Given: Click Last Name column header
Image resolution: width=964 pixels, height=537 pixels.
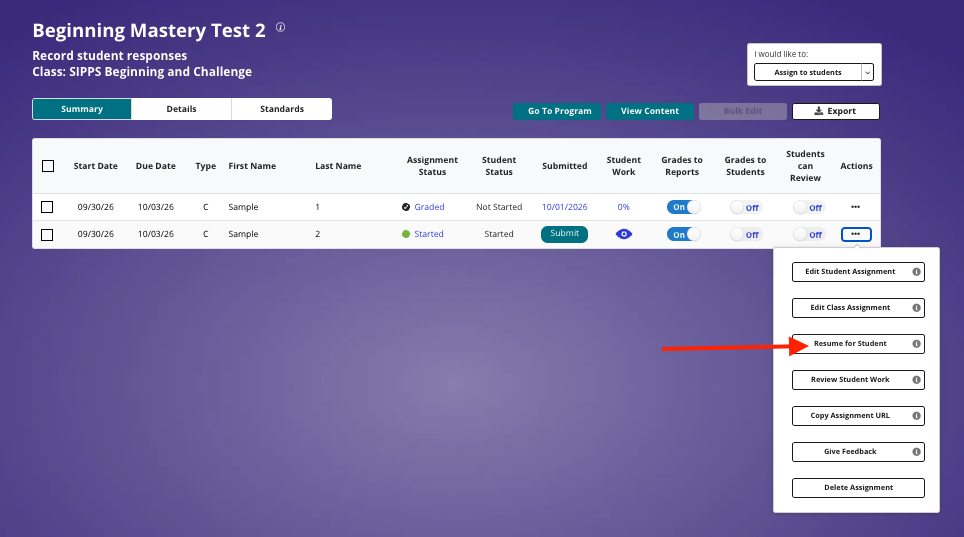Looking at the screenshot, I should click(338, 166).
